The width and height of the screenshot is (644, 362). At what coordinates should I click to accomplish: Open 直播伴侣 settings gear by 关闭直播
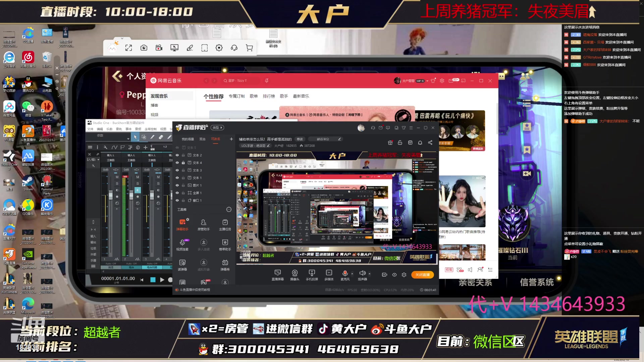[x=404, y=275]
